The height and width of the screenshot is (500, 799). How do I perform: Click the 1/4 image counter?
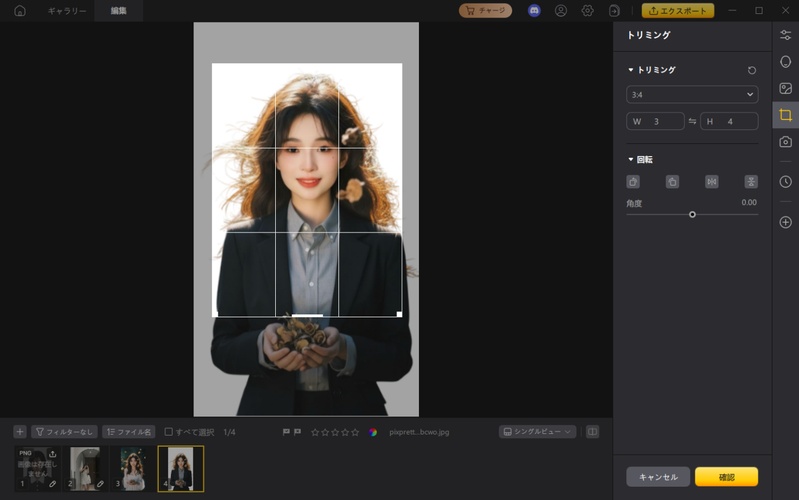[229, 432]
